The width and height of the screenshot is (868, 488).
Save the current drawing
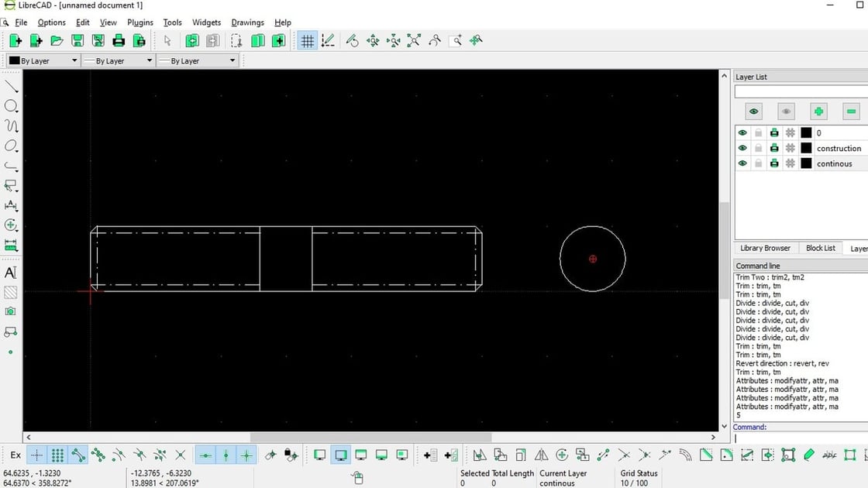click(77, 40)
